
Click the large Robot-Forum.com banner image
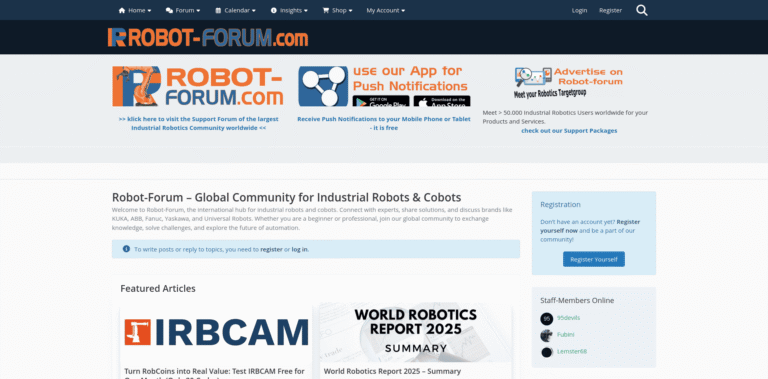pyautogui.click(x=198, y=86)
